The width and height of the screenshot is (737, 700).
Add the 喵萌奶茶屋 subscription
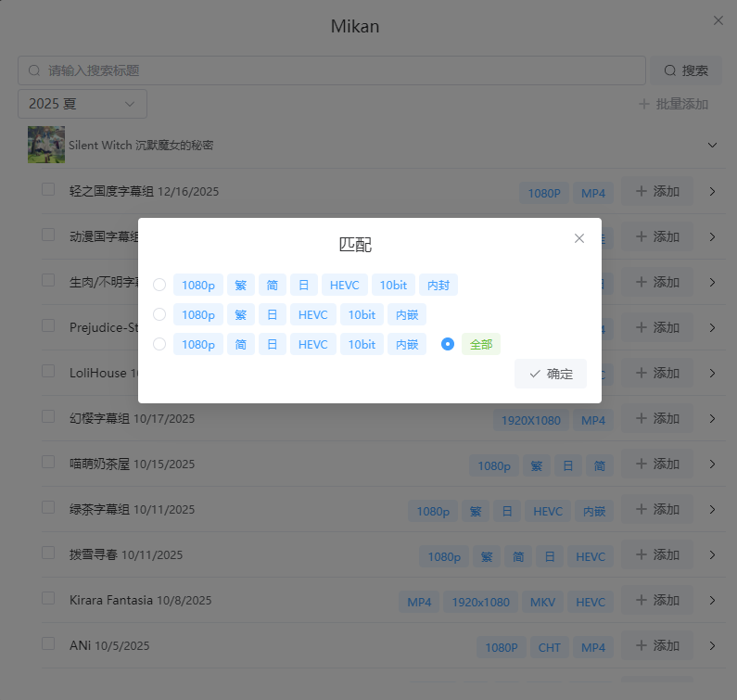(657, 464)
